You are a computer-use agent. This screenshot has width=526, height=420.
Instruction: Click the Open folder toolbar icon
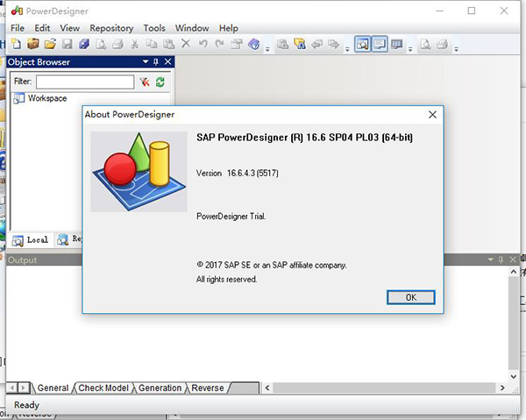(50, 44)
